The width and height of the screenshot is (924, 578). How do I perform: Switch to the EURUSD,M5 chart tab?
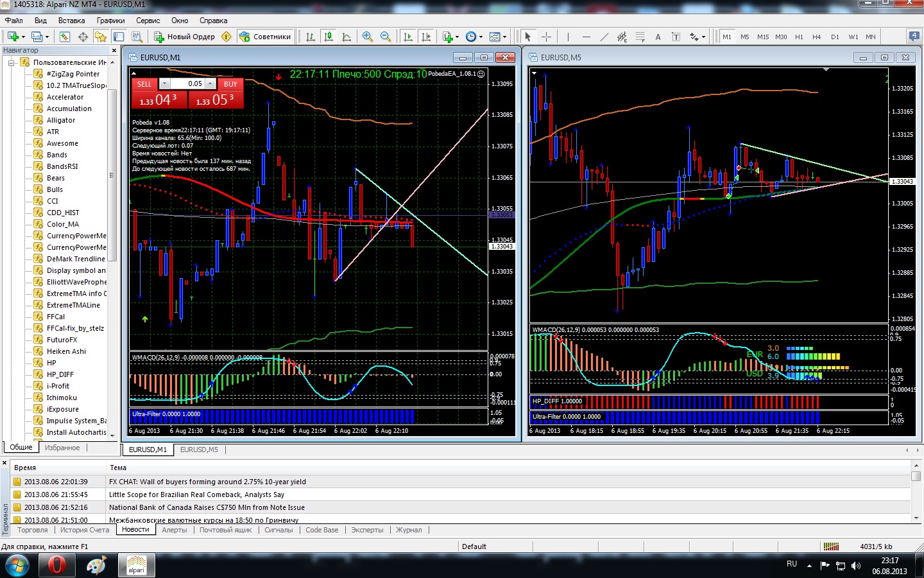click(199, 450)
